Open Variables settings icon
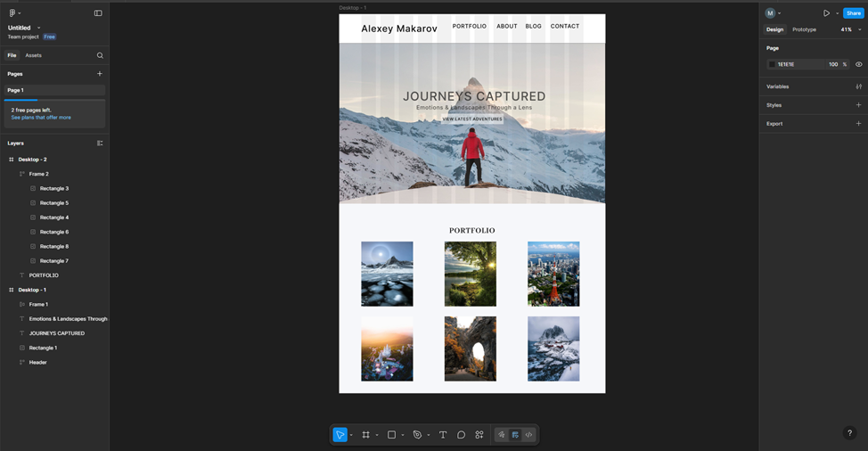868x451 pixels. tap(858, 86)
